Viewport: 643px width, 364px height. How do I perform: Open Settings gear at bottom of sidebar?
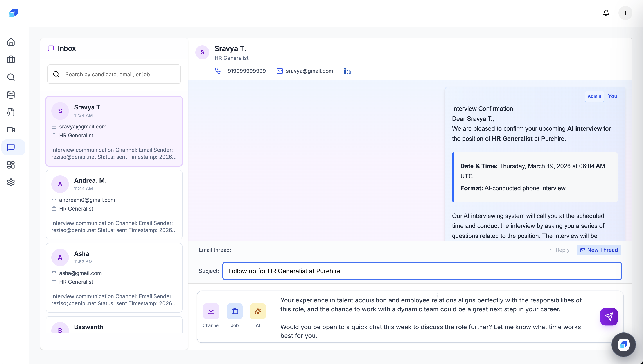pos(11,182)
